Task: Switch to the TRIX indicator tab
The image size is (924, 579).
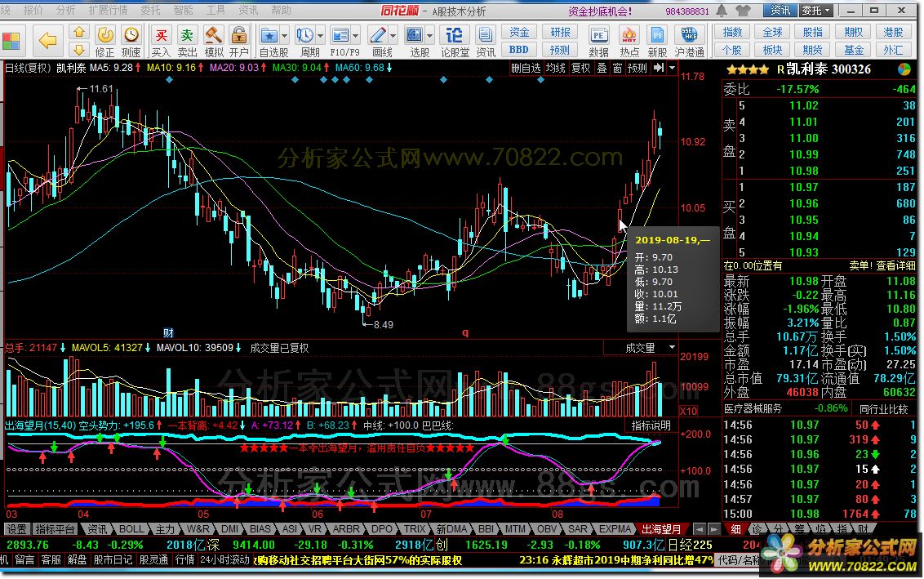Action: pos(415,529)
